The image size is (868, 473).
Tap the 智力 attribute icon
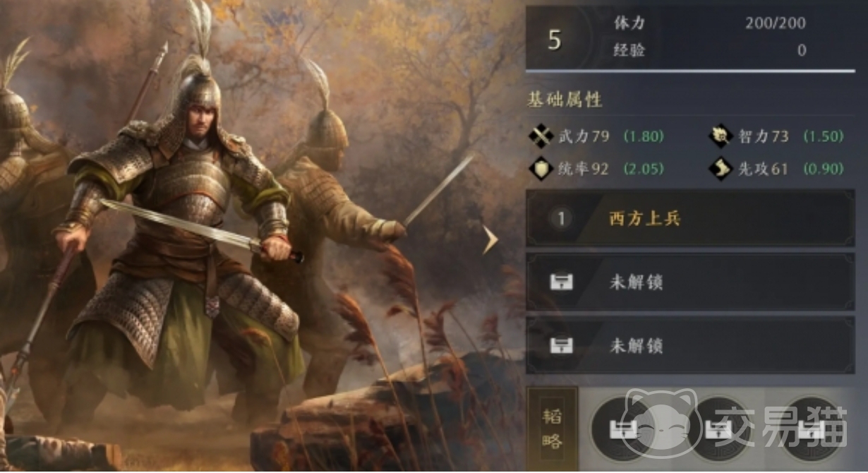point(721,136)
